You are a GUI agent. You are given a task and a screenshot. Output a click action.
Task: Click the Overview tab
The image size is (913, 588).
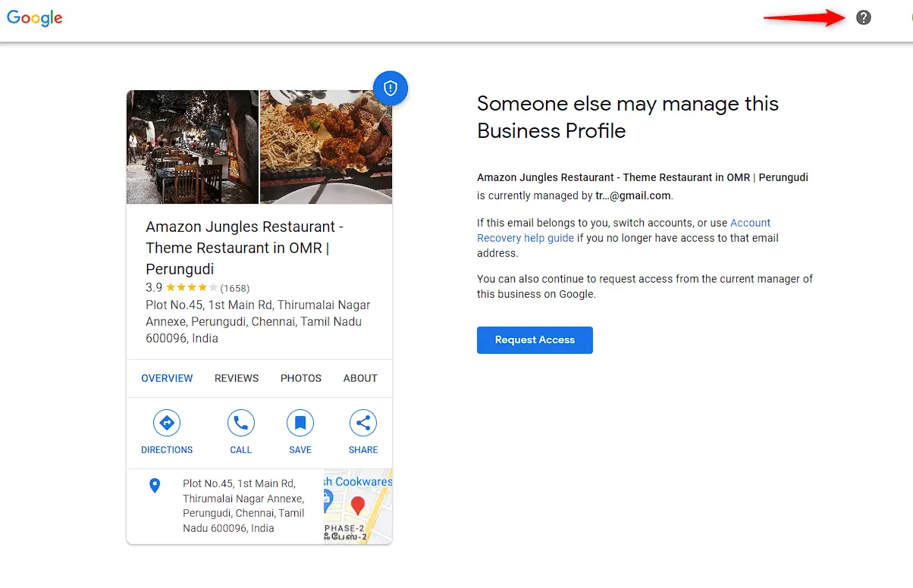167,377
